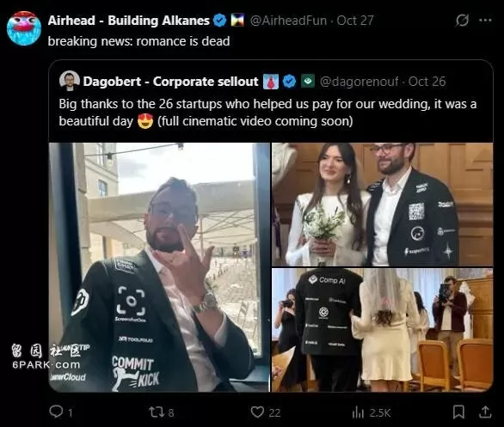
Task: Click Dagobert's blue verified badge
Action: point(289,82)
